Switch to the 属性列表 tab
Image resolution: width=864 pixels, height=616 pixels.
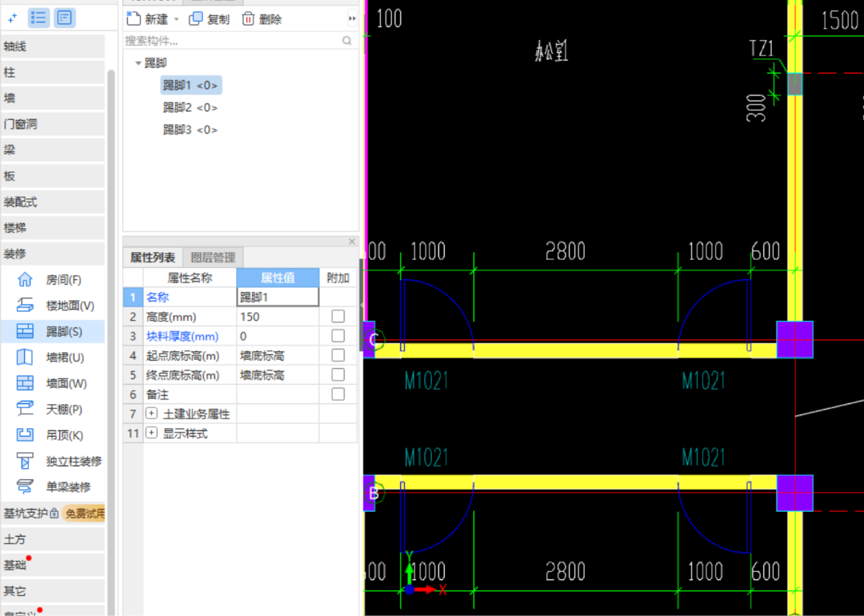(153, 258)
